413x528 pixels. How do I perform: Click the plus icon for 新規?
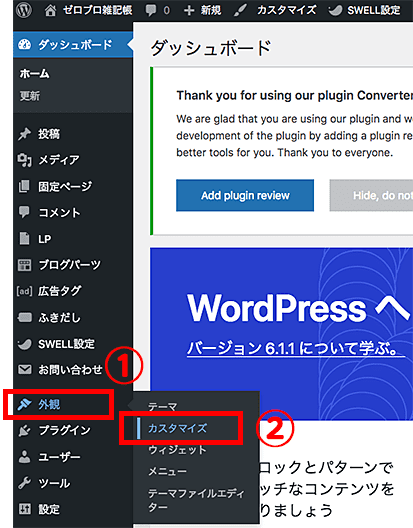coord(189,10)
